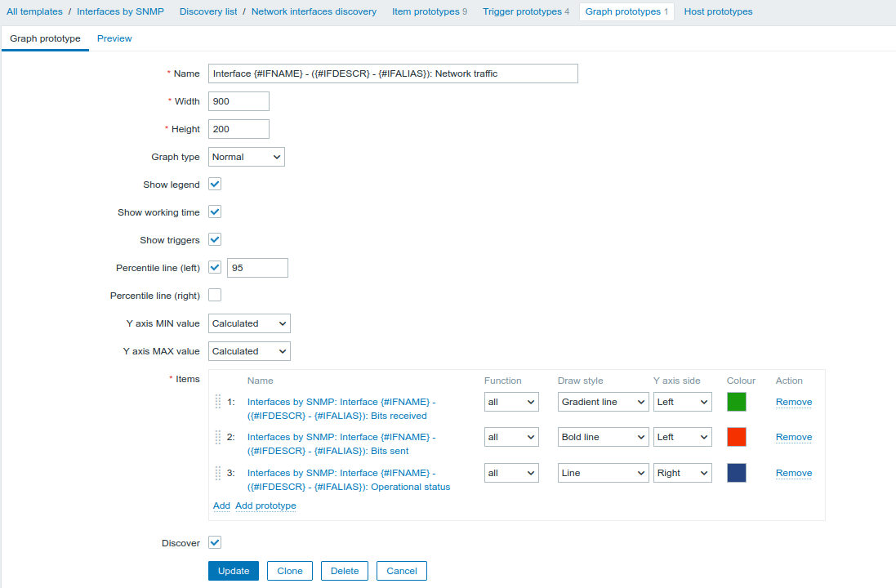Image resolution: width=896 pixels, height=588 pixels.
Task: Grab the drag handle for item row 3
Action: (x=218, y=473)
